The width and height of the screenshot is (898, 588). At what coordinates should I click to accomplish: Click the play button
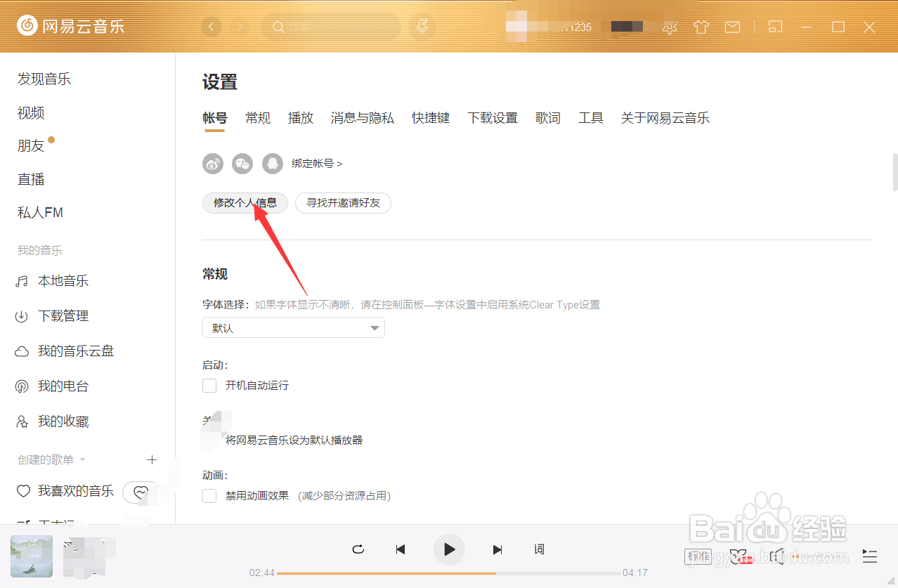450,549
